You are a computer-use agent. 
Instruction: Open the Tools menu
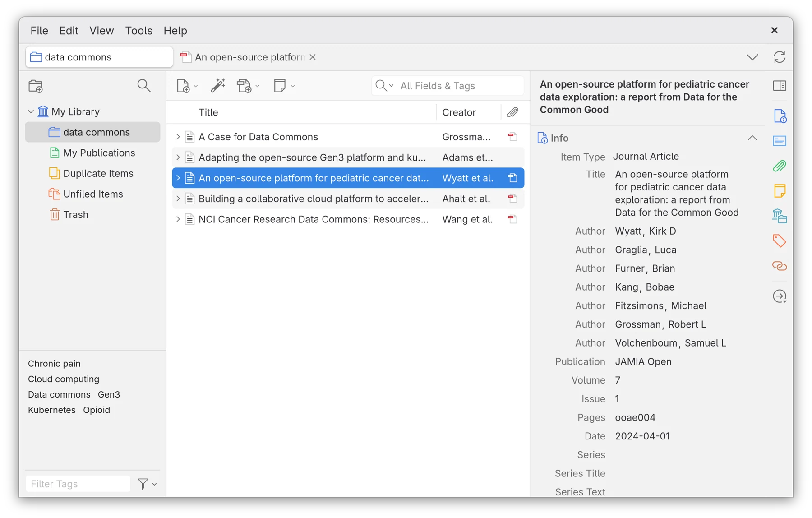pyautogui.click(x=138, y=31)
